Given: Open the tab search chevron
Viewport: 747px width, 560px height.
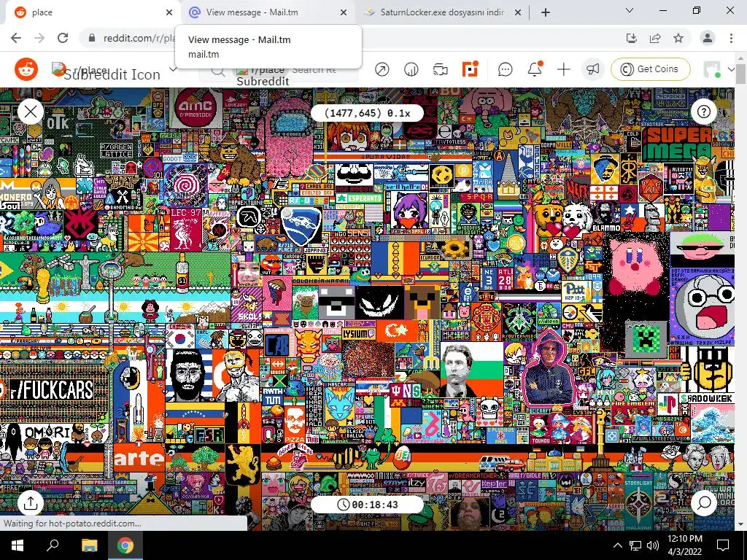Looking at the screenshot, I should coord(630,10).
